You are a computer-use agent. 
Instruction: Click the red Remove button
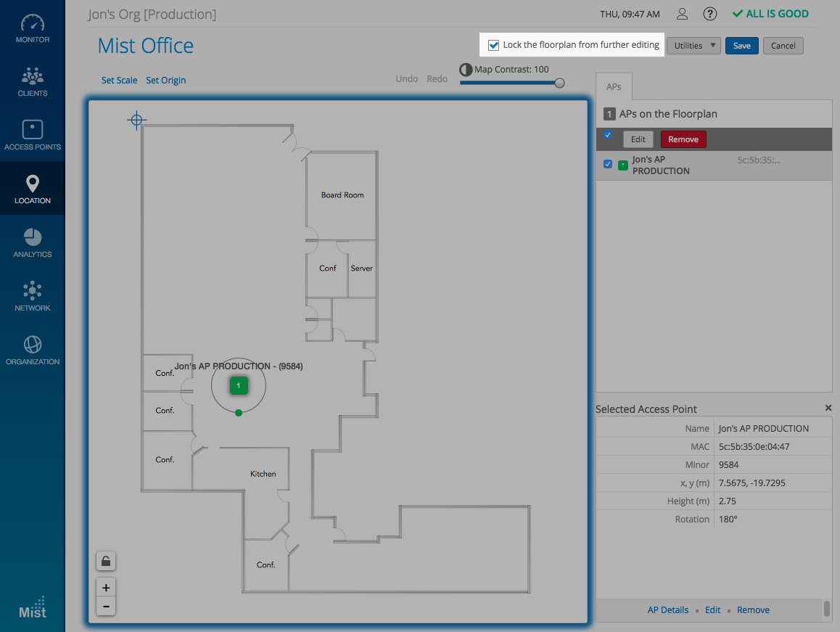pyautogui.click(x=683, y=139)
